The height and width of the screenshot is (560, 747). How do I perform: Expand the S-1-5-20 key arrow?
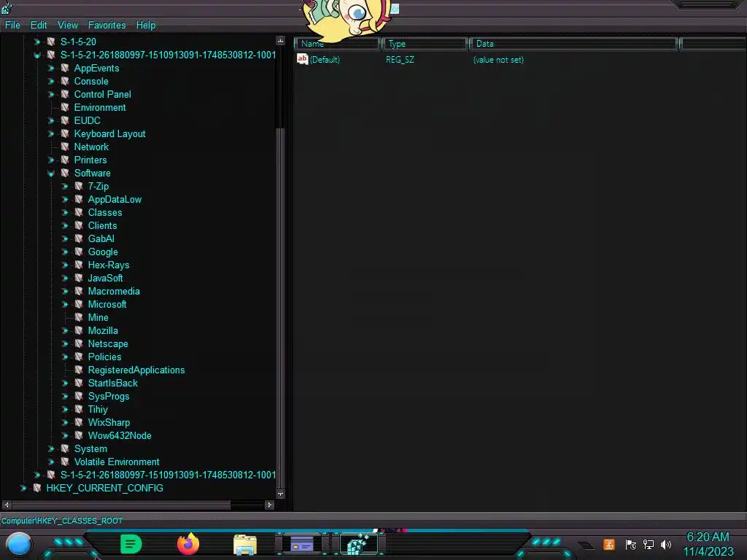click(x=37, y=42)
